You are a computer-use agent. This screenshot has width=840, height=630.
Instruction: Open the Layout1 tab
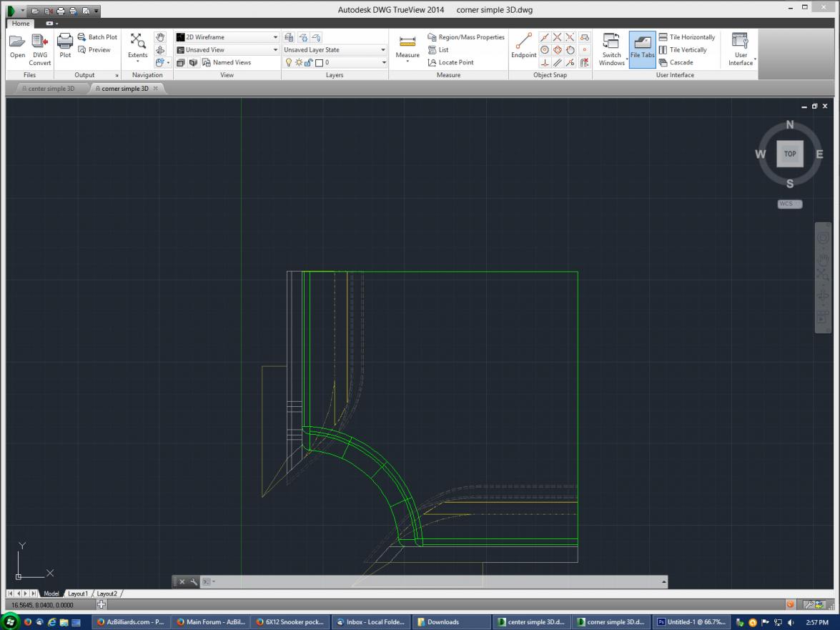tap(78, 594)
